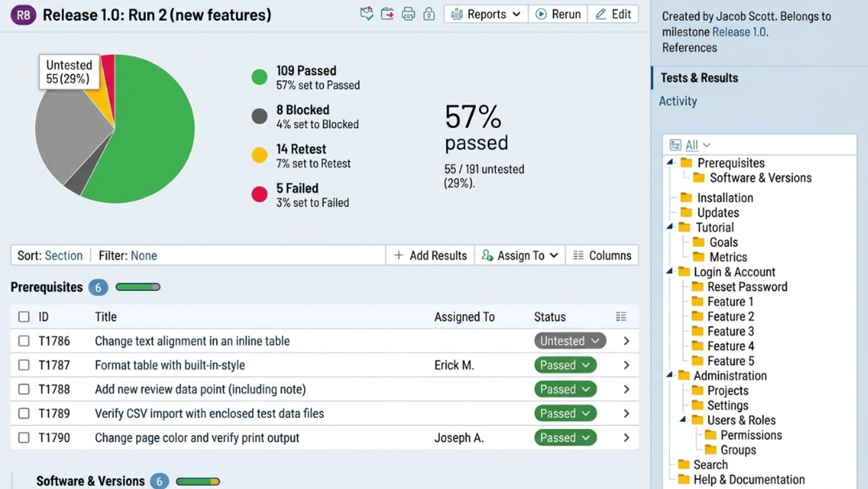Screen dimensions: 868x489
Task: Click the Software & Versions folder icon in tree
Action: [x=699, y=177]
